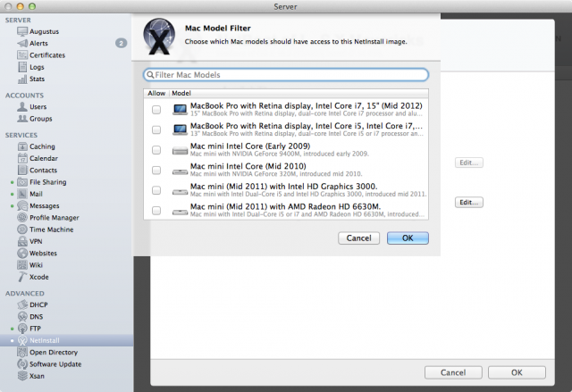The height and width of the screenshot is (392, 572).
Task: Allow Mac mini Mid 2011 AMD Radeon HD 6630M
Action: 156,211
